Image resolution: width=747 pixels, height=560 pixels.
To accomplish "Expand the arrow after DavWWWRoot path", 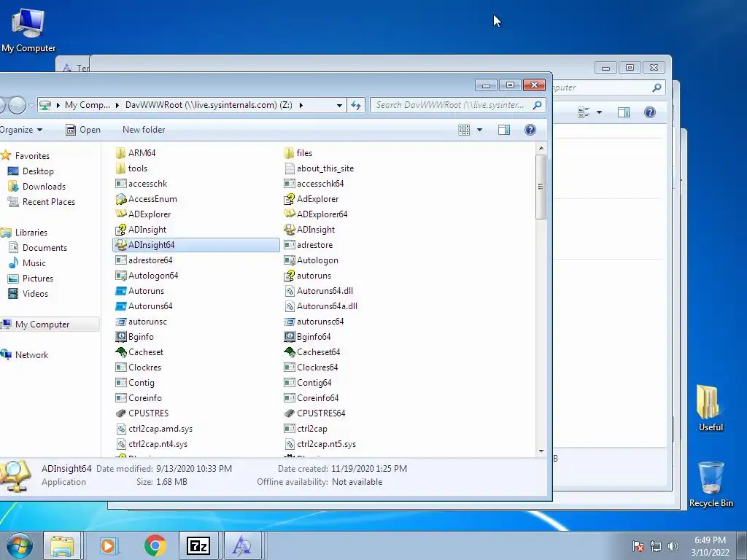I will [x=301, y=105].
